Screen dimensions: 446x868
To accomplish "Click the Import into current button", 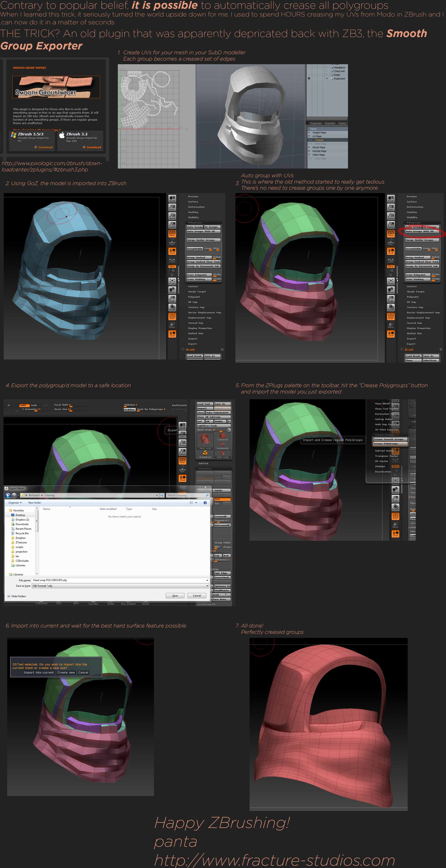I will pyautogui.click(x=38, y=672).
